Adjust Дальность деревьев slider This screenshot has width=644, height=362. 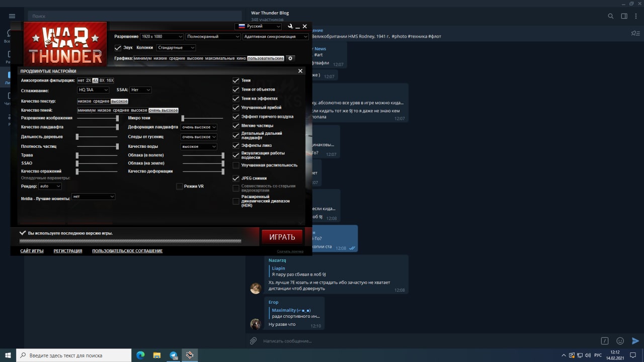coord(97,137)
